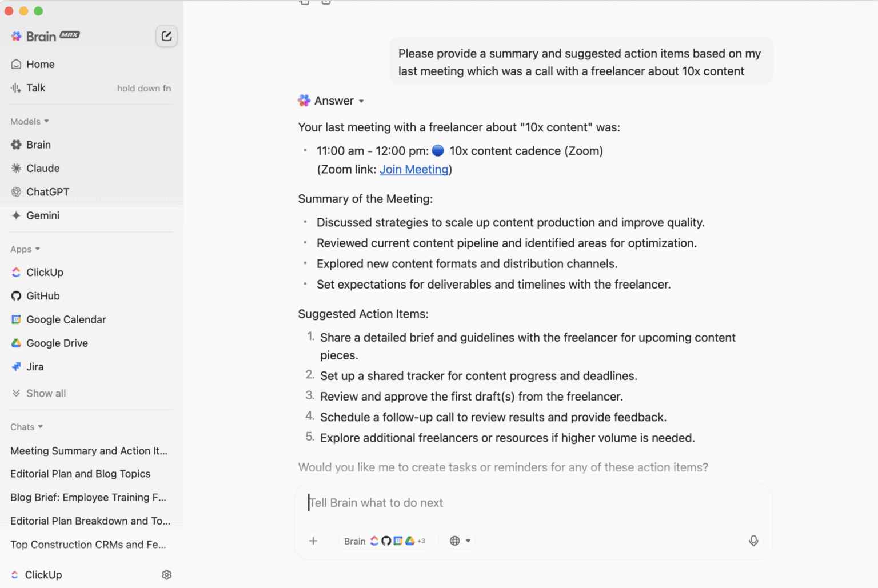
Task: Open the settings gear in sidebar footer
Action: coord(166,574)
